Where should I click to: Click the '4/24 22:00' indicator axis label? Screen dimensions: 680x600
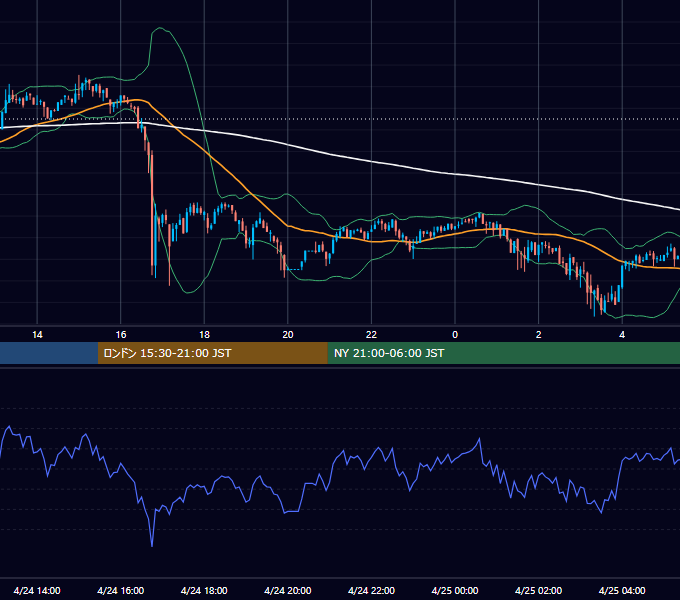(x=371, y=590)
